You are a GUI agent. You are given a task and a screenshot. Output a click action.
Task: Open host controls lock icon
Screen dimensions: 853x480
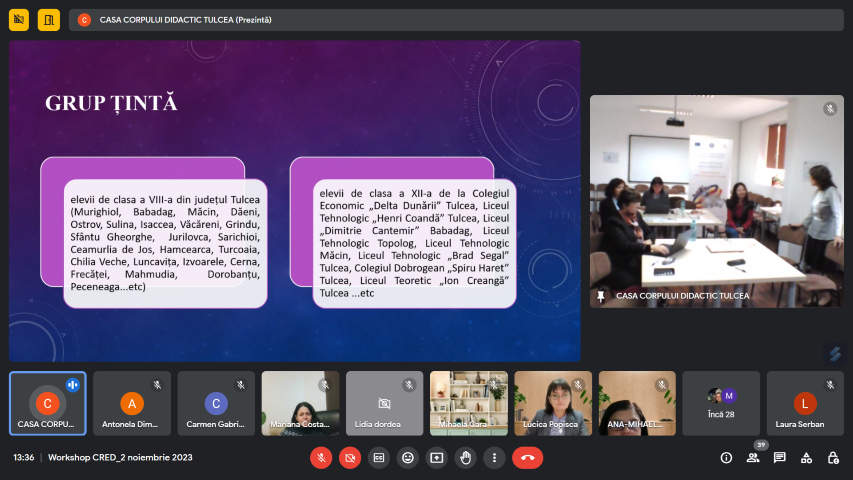(833, 457)
